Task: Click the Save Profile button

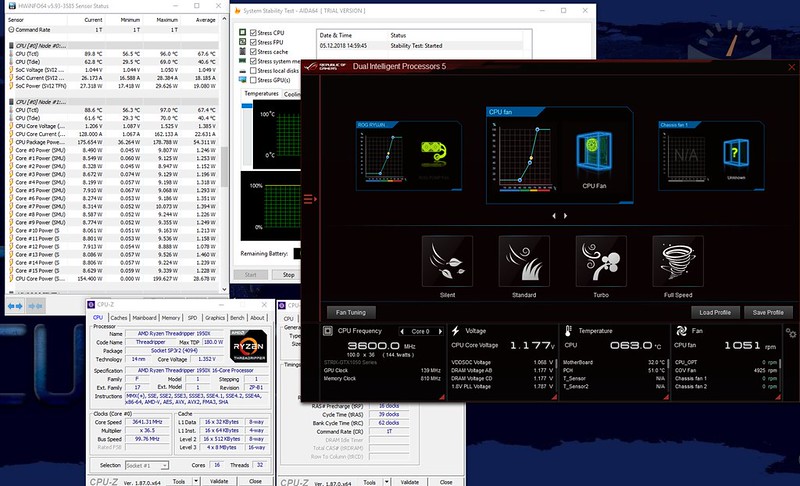Action: point(768,312)
